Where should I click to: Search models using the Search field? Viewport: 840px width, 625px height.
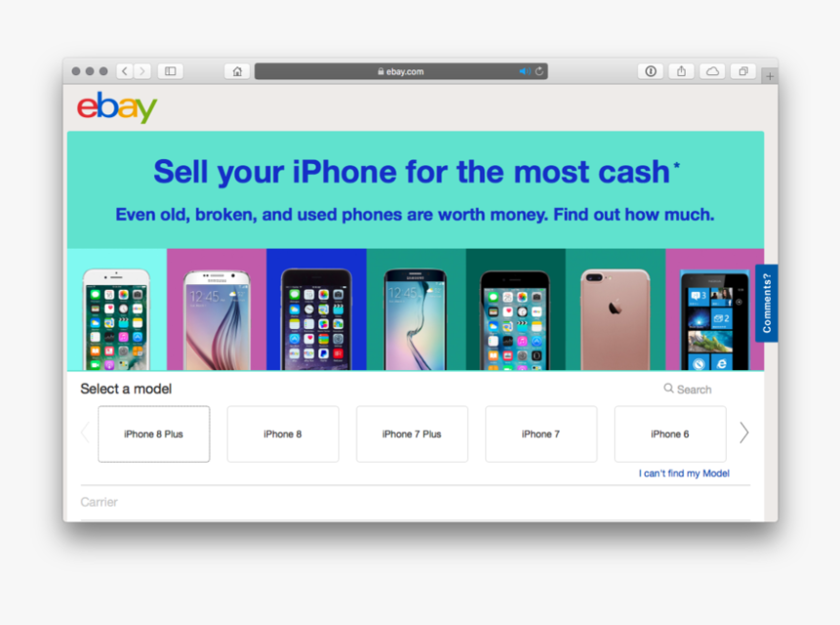click(688, 390)
